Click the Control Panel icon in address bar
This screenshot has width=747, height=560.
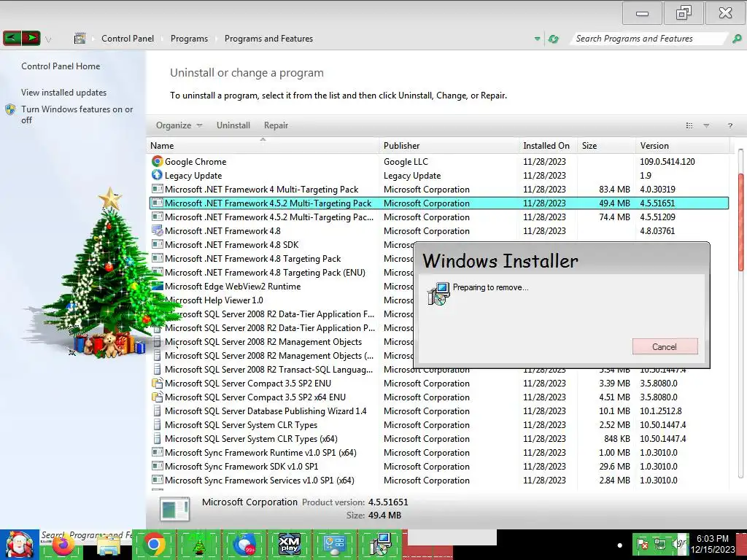[80, 39]
